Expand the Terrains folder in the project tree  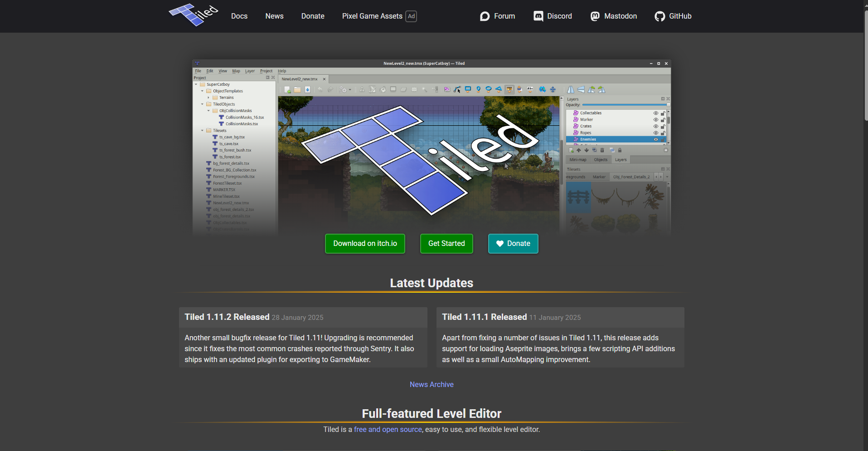(x=209, y=98)
